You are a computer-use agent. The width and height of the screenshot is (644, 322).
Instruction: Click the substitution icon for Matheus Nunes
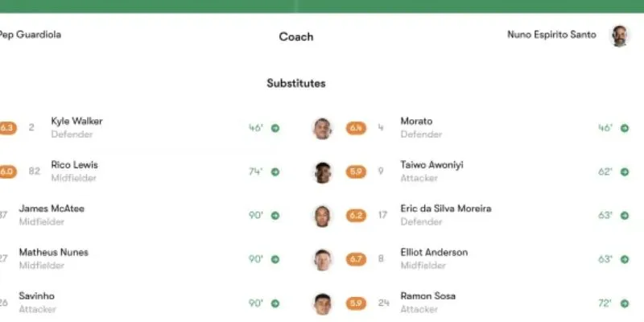275,259
